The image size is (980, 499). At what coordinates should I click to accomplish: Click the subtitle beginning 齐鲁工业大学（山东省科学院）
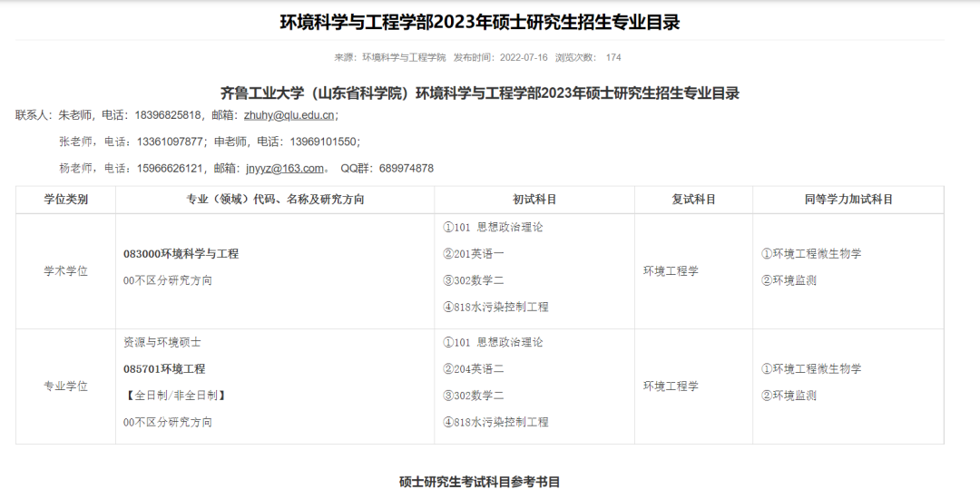point(480,93)
